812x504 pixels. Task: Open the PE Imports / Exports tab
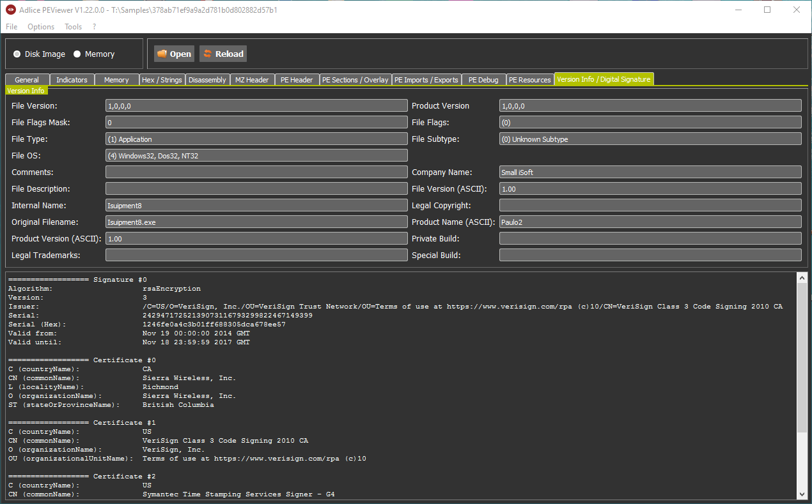coord(426,80)
